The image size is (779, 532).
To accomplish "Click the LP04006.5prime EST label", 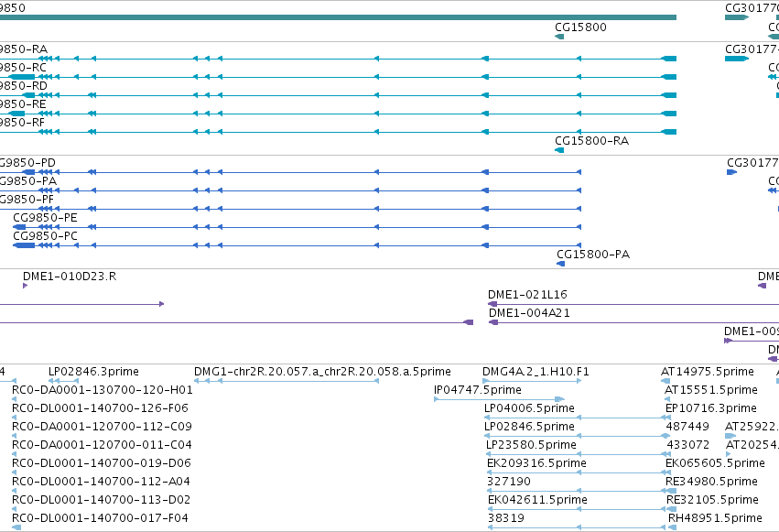I will (x=529, y=408).
